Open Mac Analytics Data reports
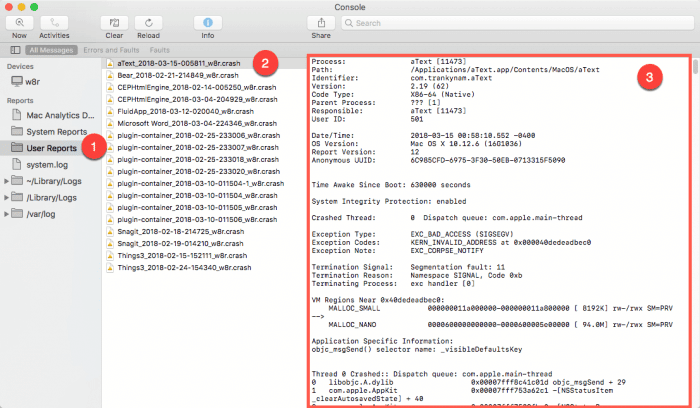This screenshot has width=700, height=408. coord(60,115)
